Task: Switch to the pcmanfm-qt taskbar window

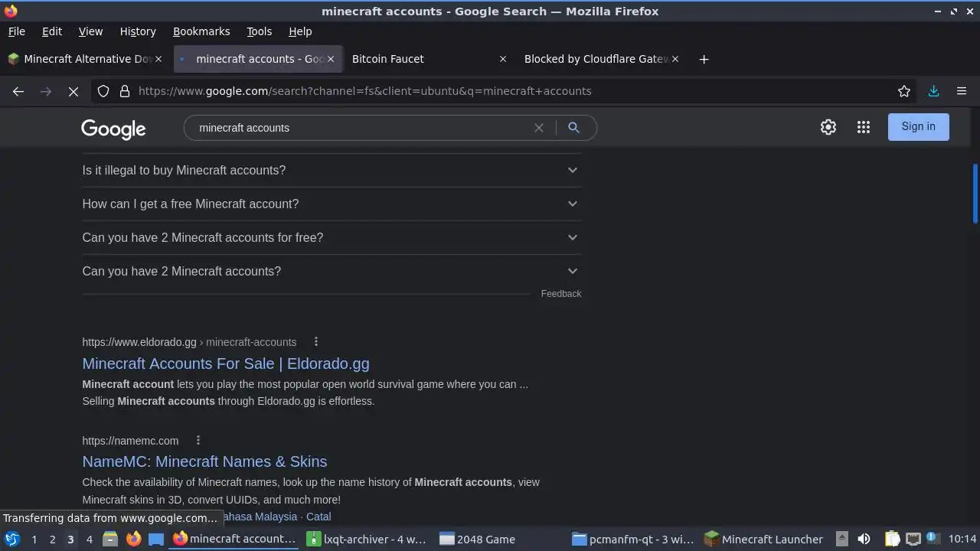Action: (x=635, y=539)
